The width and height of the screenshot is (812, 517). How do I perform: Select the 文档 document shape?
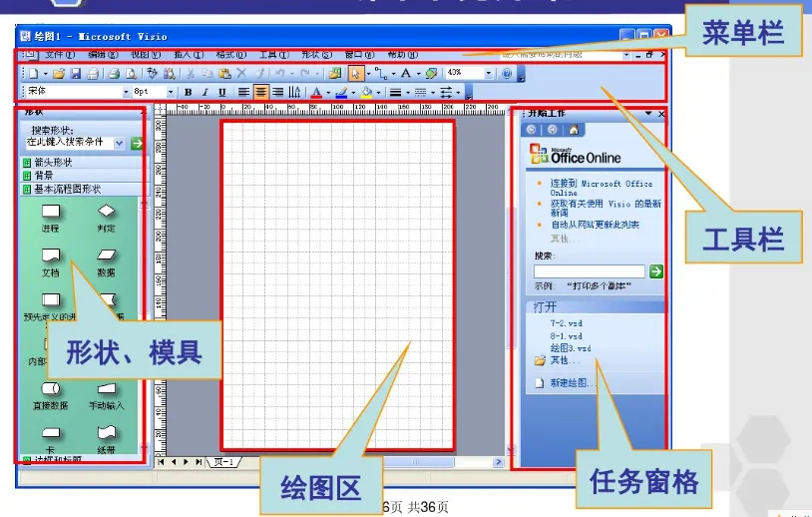coord(51,262)
